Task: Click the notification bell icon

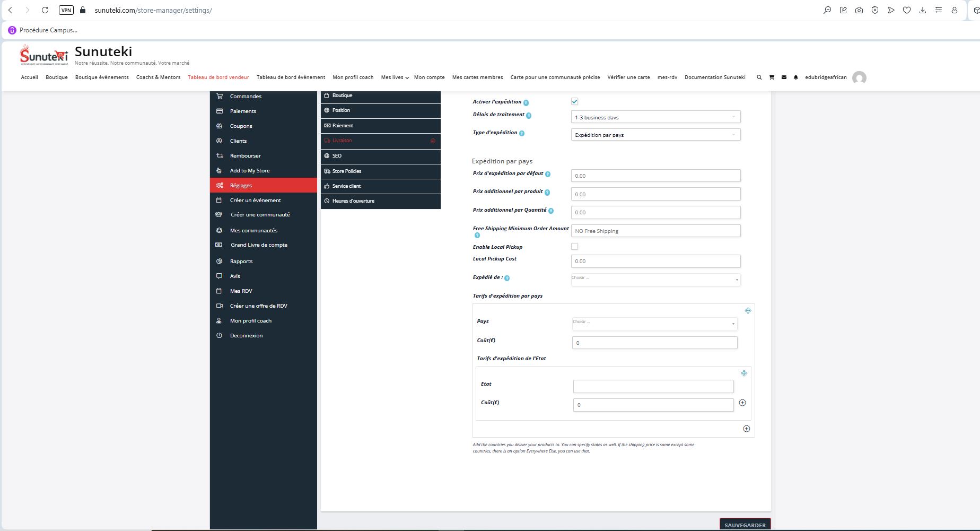Action: click(x=795, y=77)
